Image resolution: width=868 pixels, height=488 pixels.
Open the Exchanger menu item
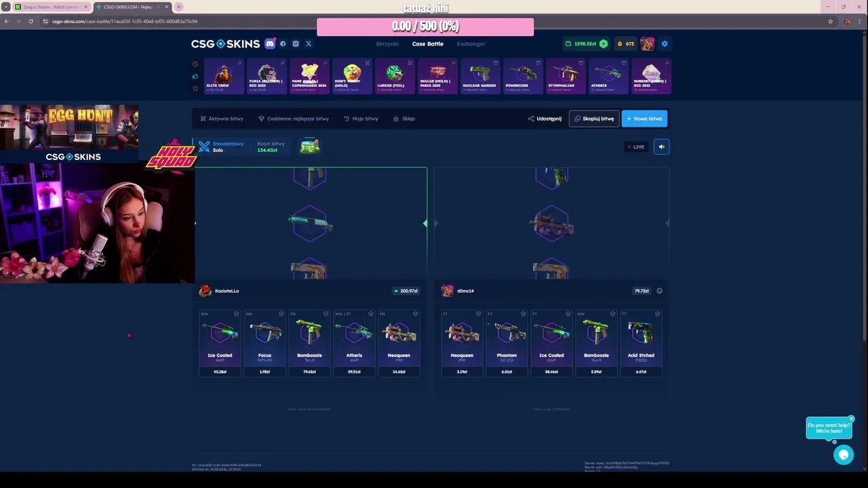(471, 43)
